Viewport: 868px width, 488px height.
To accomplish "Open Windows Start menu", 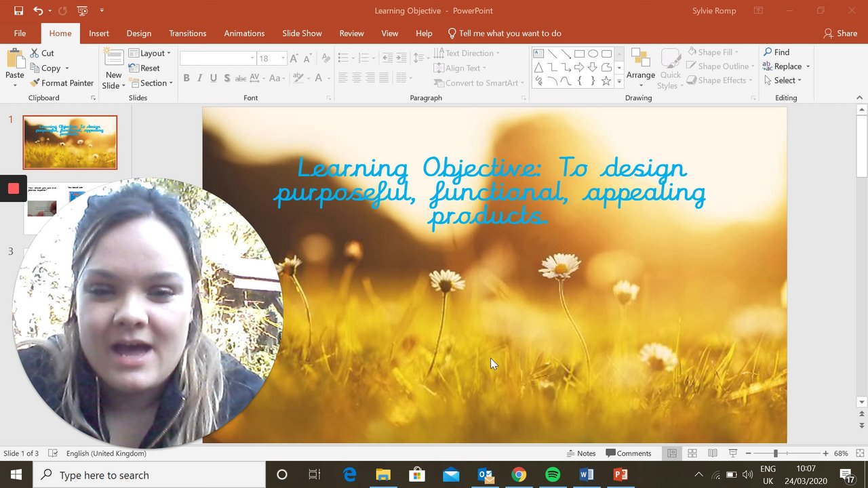I will pos(16,474).
